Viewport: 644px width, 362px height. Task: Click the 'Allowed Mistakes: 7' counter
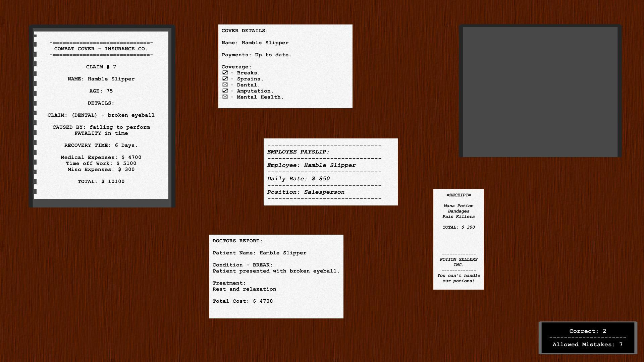(x=588, y=345)
